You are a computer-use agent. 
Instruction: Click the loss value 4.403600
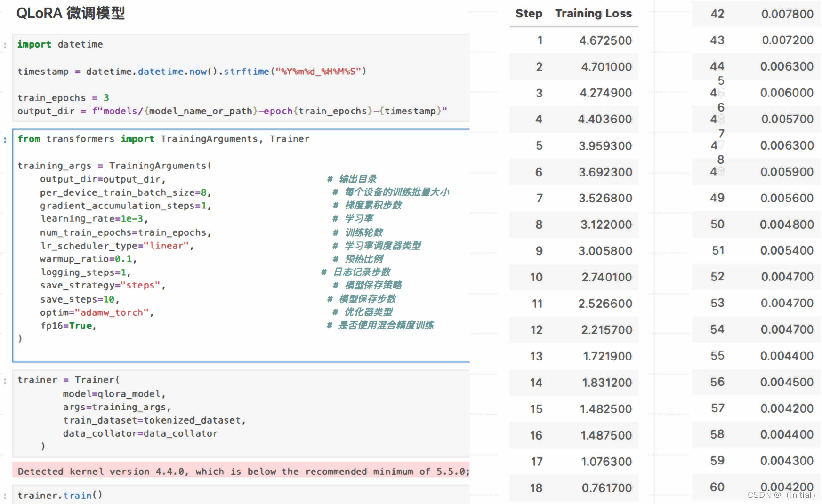[x=605, y=119]
